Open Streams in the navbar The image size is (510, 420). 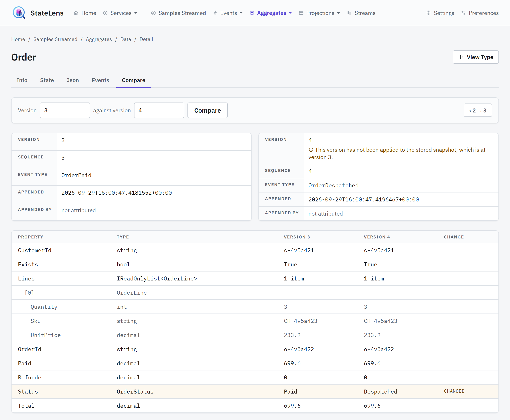tap(361, 13)
